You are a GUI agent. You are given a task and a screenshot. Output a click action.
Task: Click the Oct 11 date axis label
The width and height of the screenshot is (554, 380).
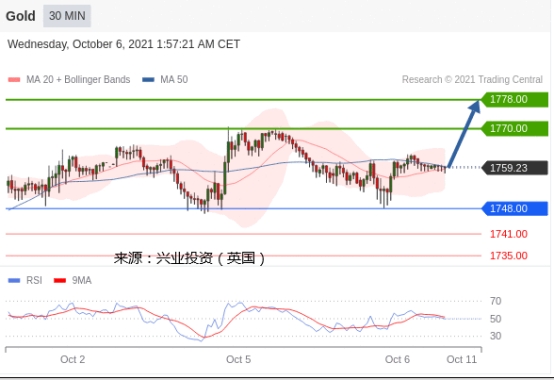(x=461, y=360)
